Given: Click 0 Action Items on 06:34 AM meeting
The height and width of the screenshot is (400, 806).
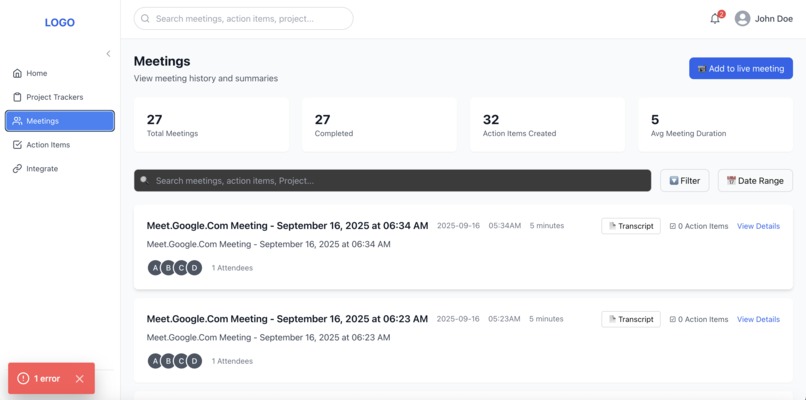Looking at the screenshot, I should pos(699,226).
